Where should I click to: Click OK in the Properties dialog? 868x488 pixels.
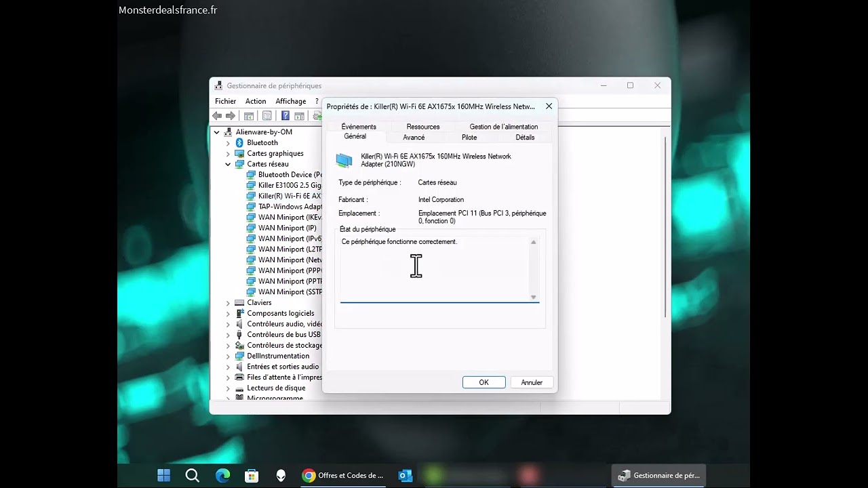tap(484, 382)
